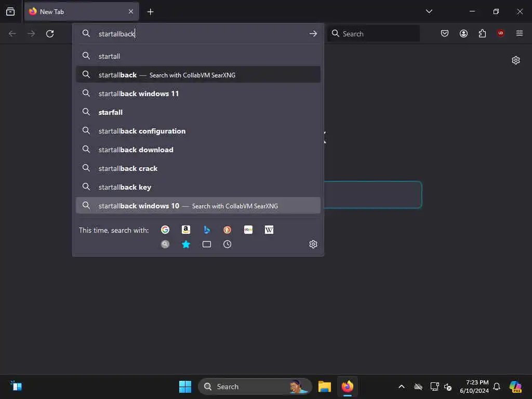
Task: Select the suggestion startallback windows 10
Action: [198, 206]
